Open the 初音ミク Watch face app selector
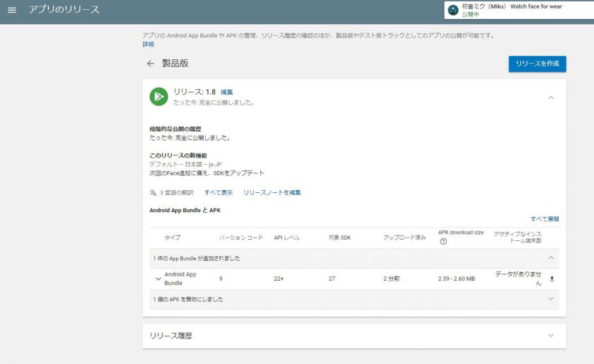 [519, 10]
